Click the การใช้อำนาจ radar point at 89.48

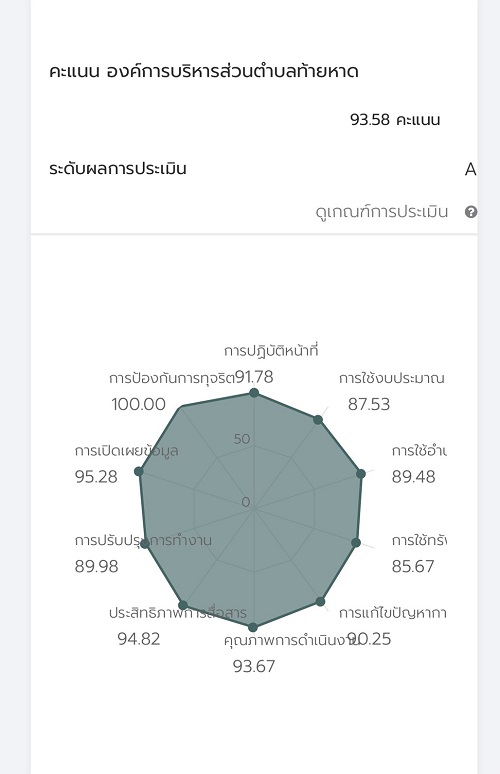[361, 474]
